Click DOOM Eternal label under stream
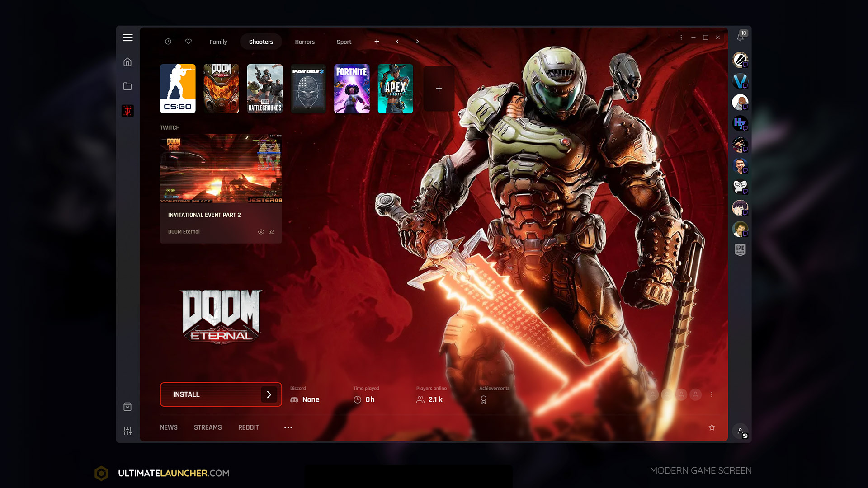Viewport: 868px width, 488px height. pos(184,232)
